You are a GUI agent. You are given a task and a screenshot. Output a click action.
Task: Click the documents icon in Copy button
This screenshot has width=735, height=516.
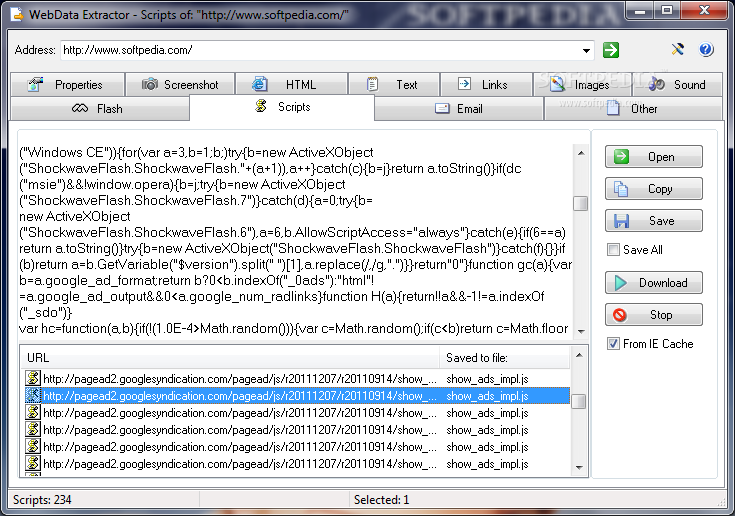click(x=621, y=189)
